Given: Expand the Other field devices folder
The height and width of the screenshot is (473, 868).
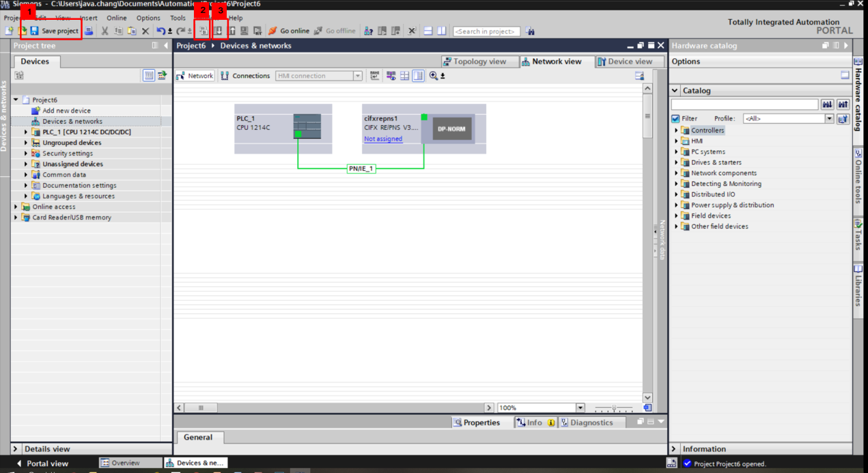Looking at the screenshot, I should 677,226.
